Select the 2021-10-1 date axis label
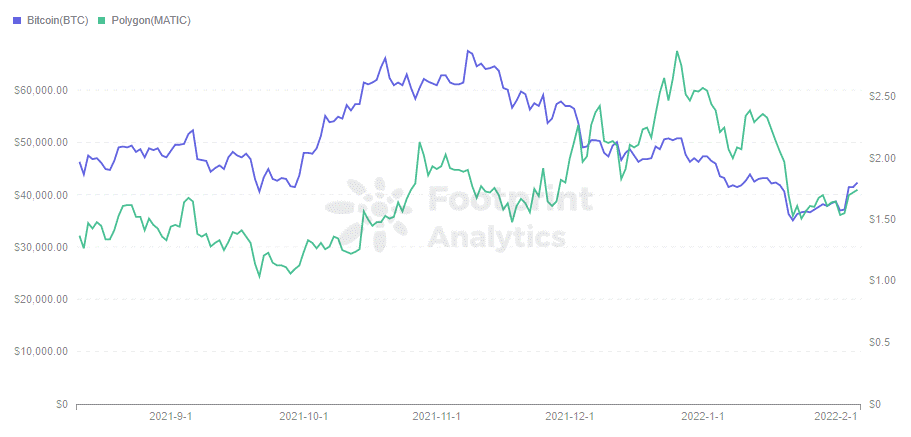Viewport: 911px width, 437px height. [x=303, y=416]
